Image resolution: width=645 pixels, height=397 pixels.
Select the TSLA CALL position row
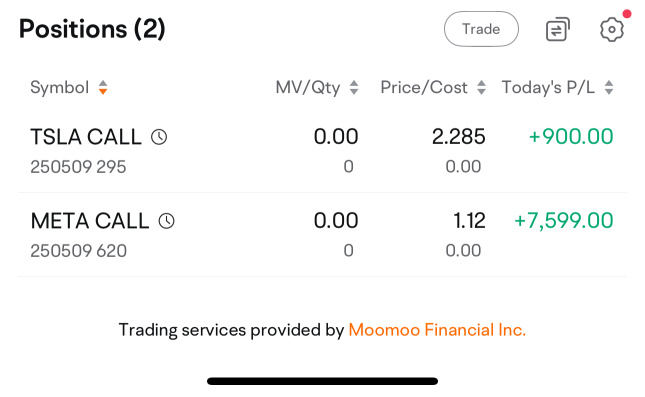322,151
